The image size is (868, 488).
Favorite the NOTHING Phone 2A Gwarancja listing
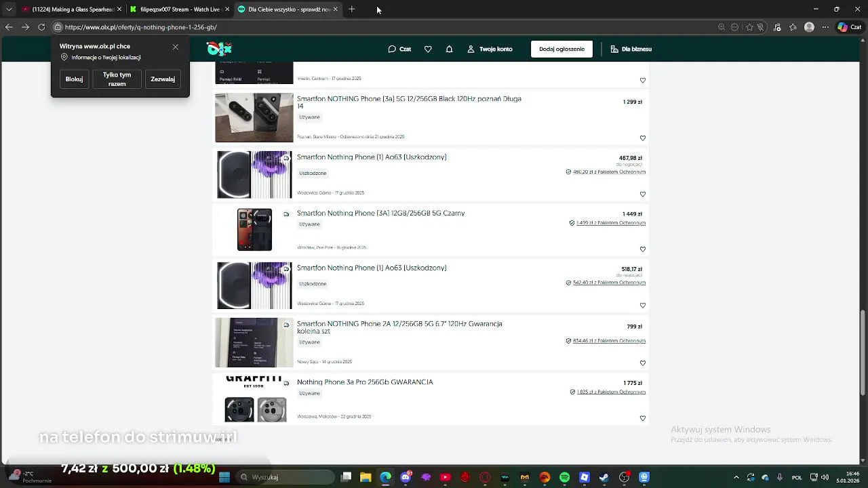(x=643, y=363)
